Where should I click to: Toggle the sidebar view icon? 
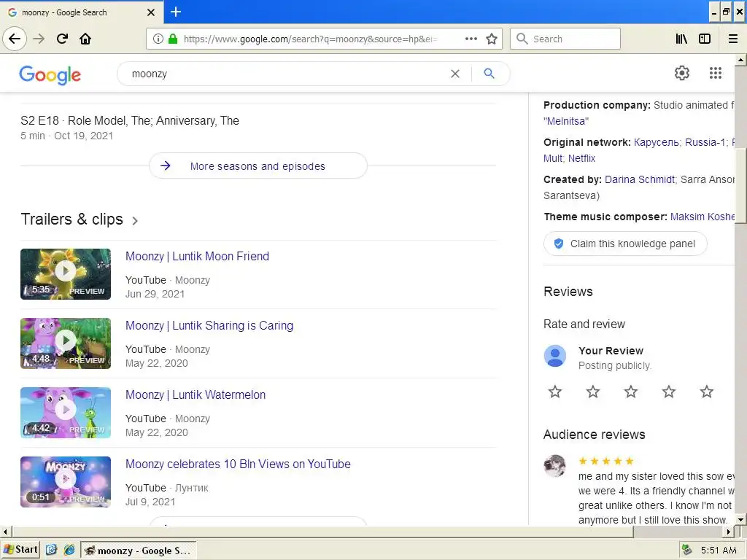click(x=705, y=39)
